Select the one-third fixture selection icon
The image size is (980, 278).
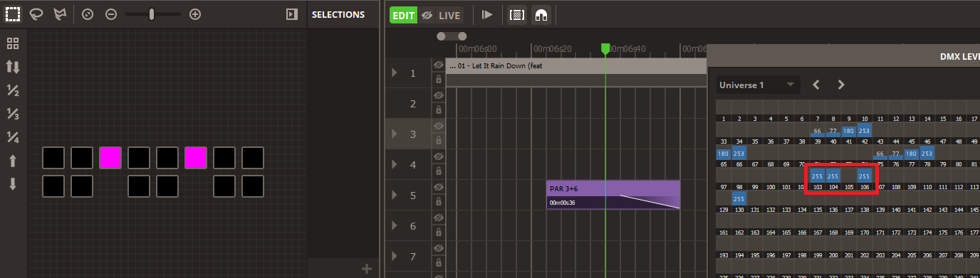coord(13,114)
